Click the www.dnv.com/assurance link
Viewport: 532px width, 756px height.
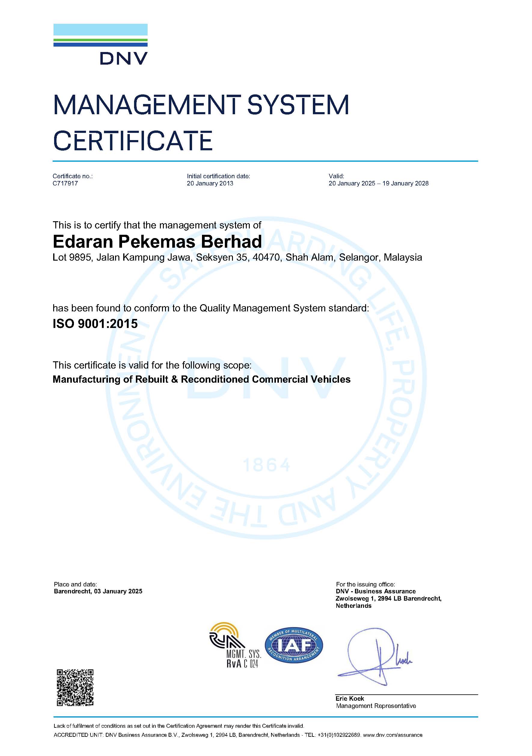coord(393,735)
